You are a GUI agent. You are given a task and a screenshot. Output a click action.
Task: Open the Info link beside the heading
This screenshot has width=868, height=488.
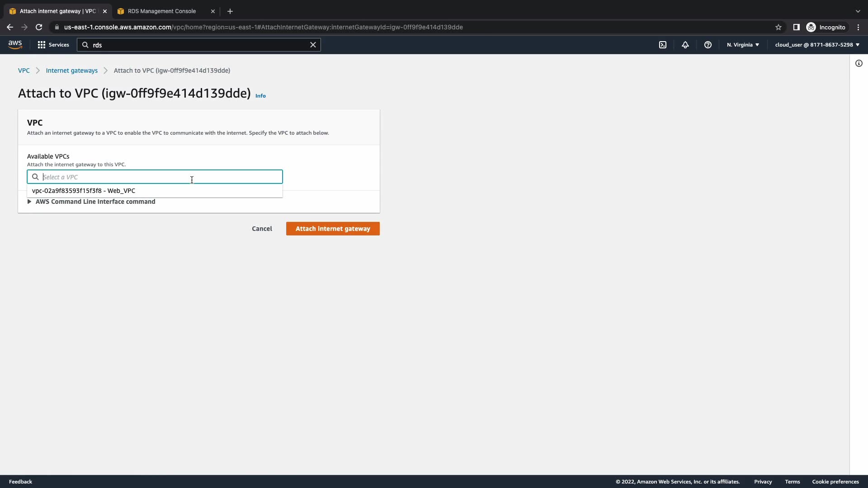pos(260,96)
